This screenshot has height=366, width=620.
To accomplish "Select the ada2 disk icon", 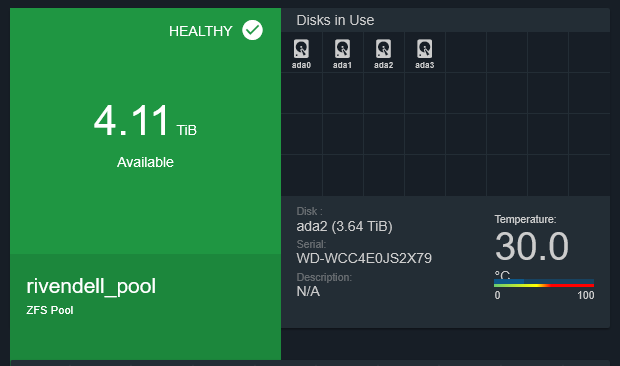I will (384, 49).
